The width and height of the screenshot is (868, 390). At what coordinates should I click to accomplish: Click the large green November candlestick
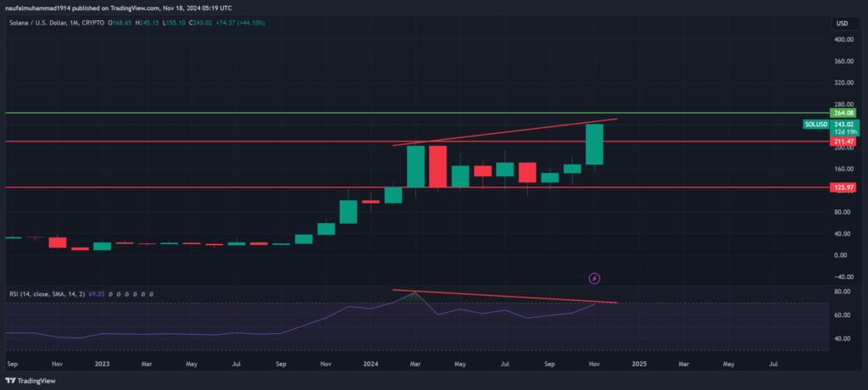click(x=594, y=144)
